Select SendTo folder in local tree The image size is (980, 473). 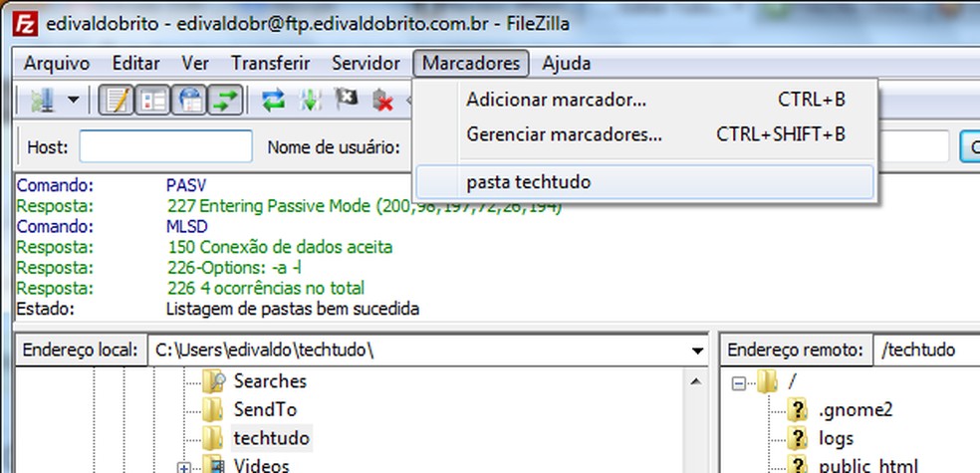pyautogui.click(x=265, y=409)
